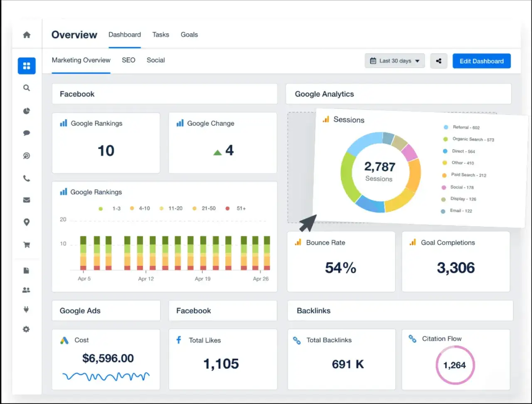The image size is (532, 404).
Task: Click the 3,306 goal completions value
Action: pos(456,268)
